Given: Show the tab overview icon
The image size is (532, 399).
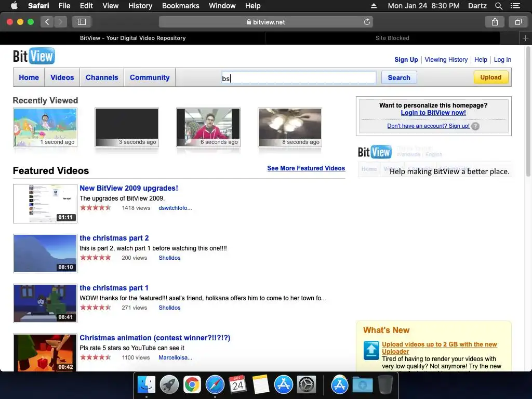Looking at the screenshot, I should coord(518,22).
